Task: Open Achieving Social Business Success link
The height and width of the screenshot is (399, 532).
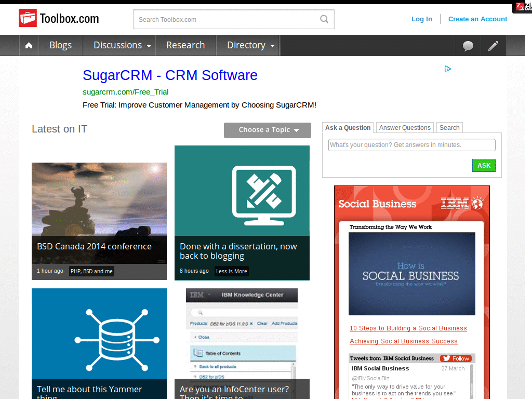Action: [403, 341]
